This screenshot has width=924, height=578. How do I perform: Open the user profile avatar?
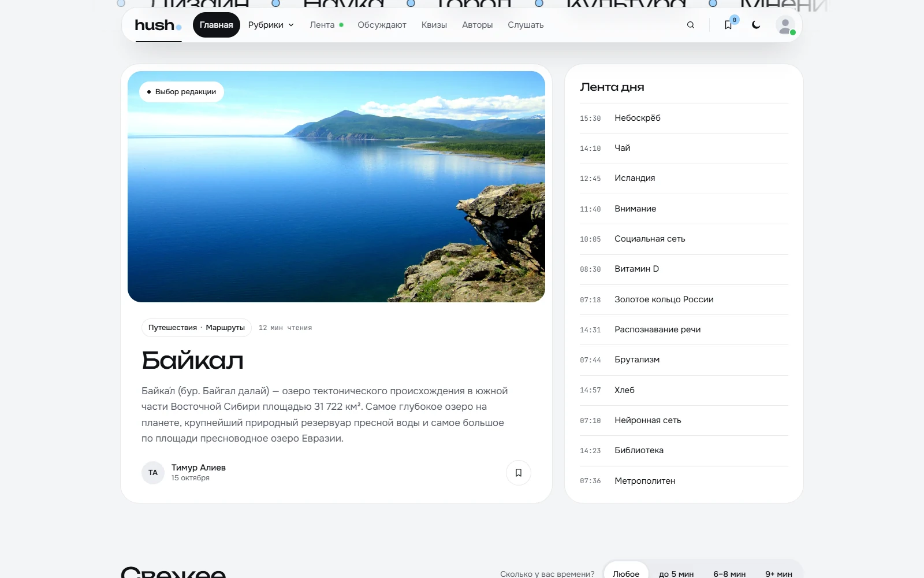(x=785, y=25)
